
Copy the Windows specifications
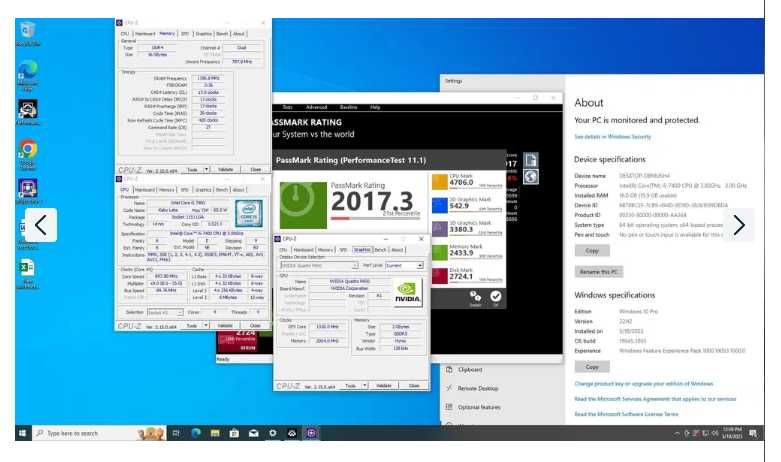(x=592, y=367)
